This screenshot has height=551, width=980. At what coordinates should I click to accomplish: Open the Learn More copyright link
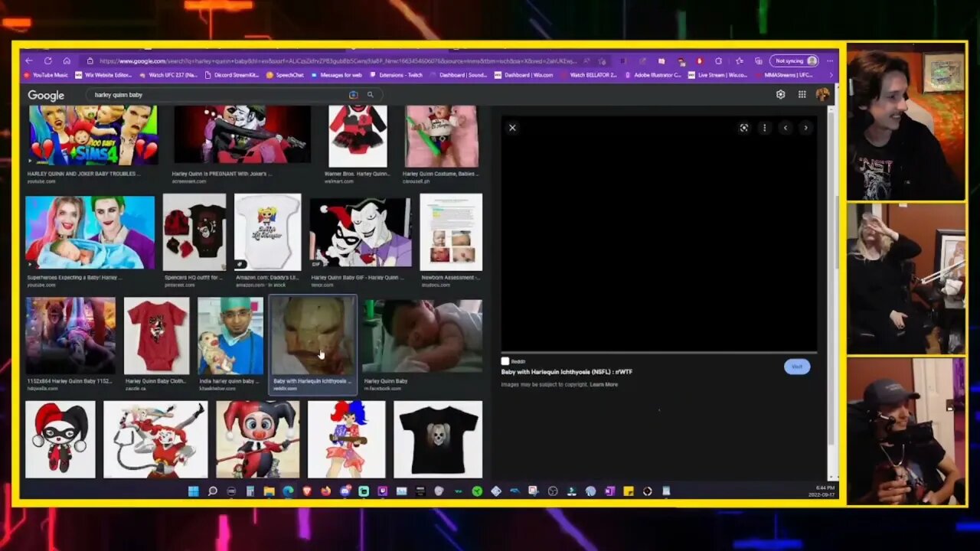[604, 384]
